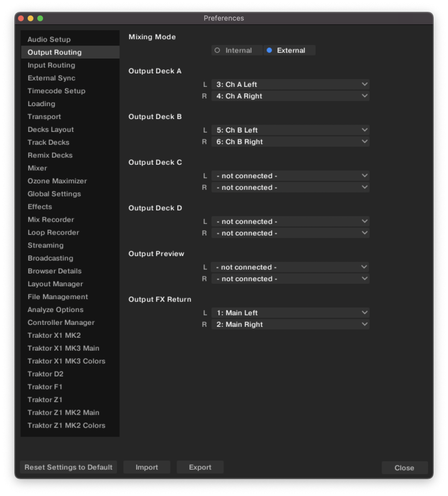The width and height of the screenshot is (448, 496).
Task: Open Ozone Maximizer preferences page
Action: [x=57, y=181]
